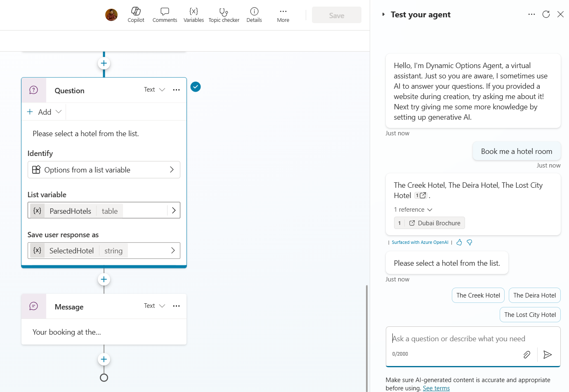Give a thumbs down to the AI response
This screenshot has width=569, height=392.
click(469, 242)
